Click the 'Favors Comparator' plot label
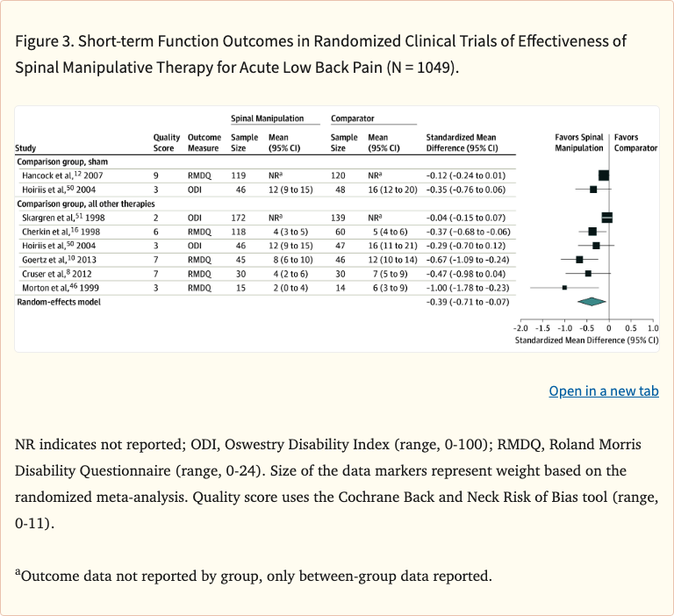 635,143
